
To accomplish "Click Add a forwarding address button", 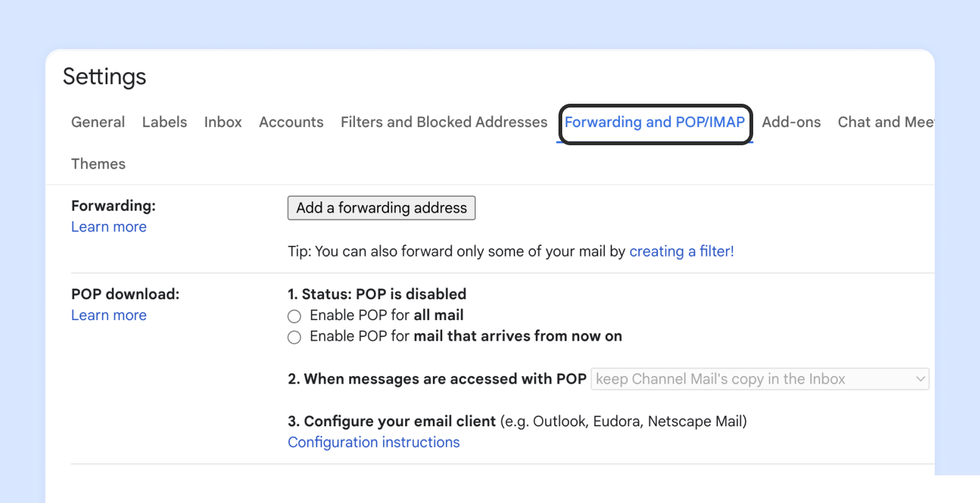I will 381,208.
